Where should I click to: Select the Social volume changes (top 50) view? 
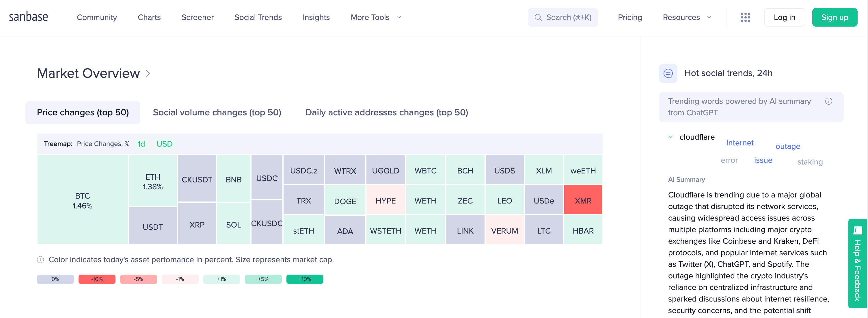coord(217,112)
